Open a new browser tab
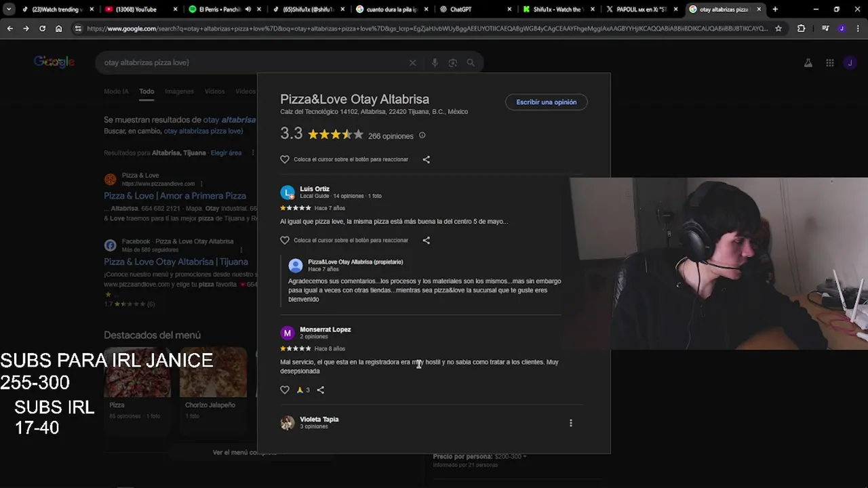This screenshot has width=868, height=488. click(775, 9)
